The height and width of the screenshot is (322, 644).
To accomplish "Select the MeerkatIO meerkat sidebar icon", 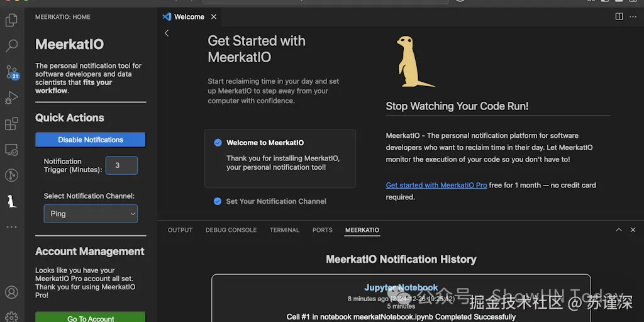I will click(12, 201).
